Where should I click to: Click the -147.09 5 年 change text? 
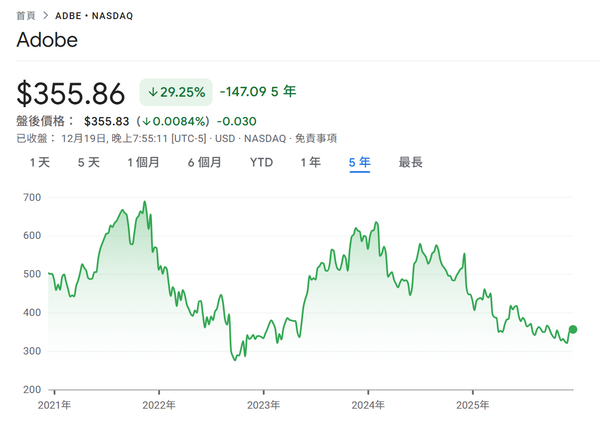(258, 91)
